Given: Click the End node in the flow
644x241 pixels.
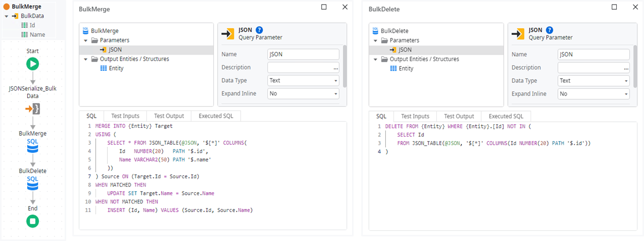Looking at the screenshot, I should pyautogui.click(x=32, y=221).
